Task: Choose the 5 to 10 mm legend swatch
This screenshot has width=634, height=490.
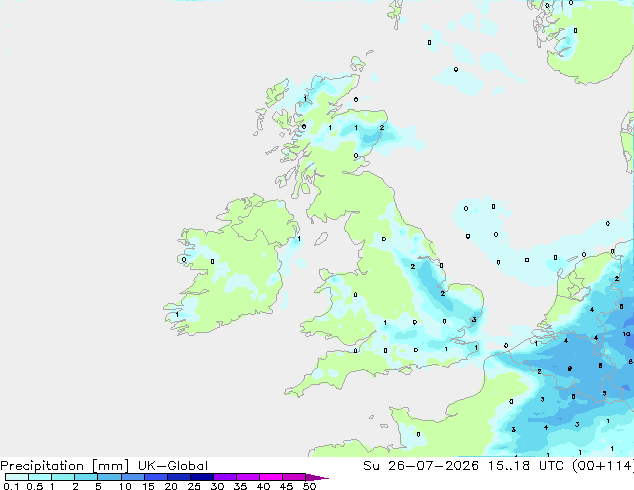Action: point(109,477)
